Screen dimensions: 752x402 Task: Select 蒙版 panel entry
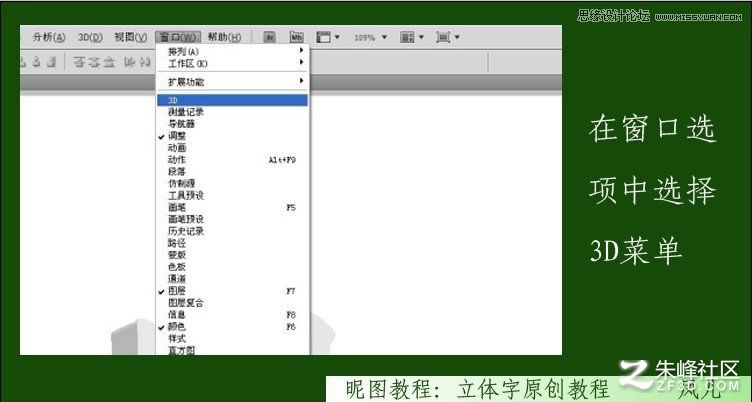[x=233, y=255]
